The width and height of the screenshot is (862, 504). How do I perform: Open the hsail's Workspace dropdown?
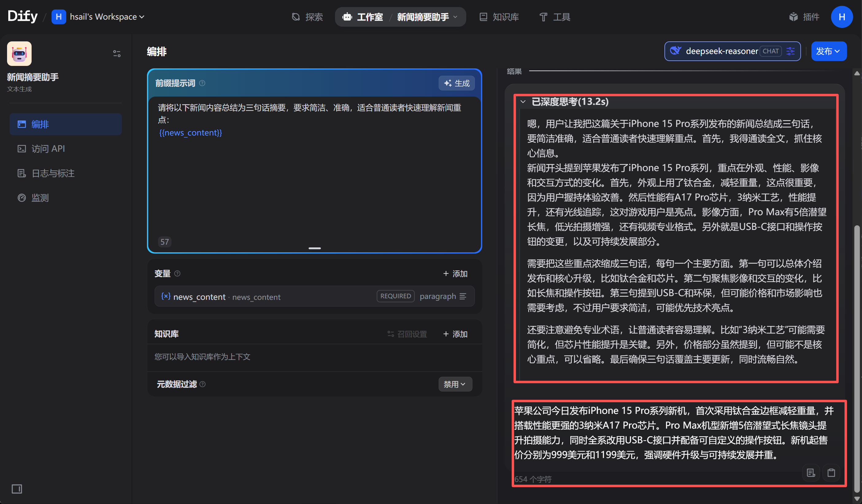107,17
